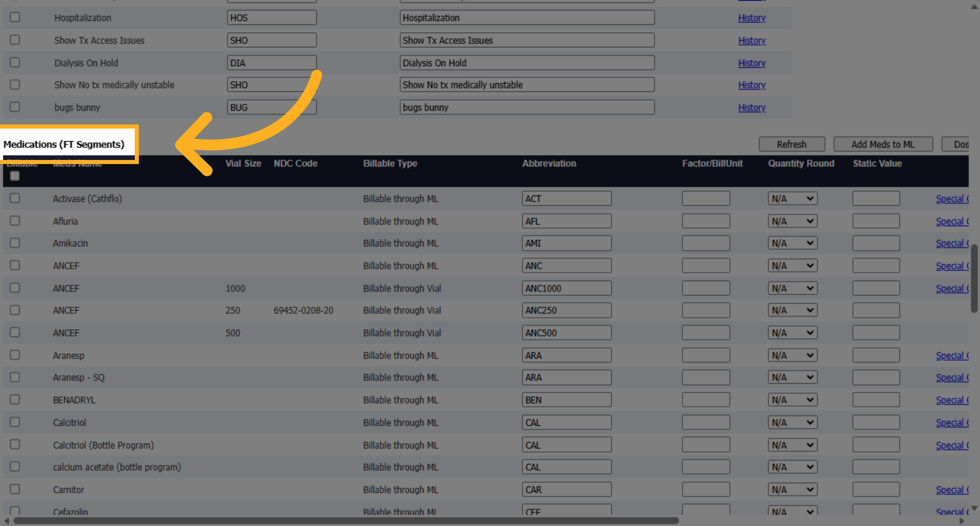The width and height of the screenshot is (980, 526).
Task: Click the vertical scrollbar thumb
Action: click(x=975, y=278)
